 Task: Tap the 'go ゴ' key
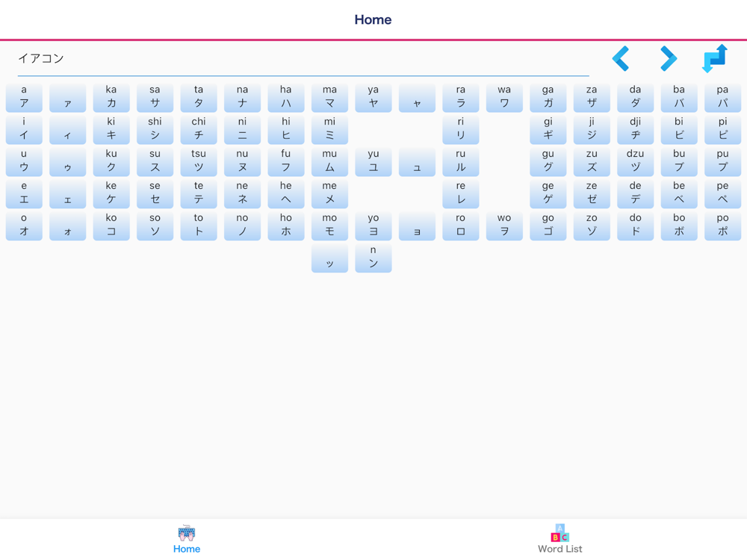(548, 225)
